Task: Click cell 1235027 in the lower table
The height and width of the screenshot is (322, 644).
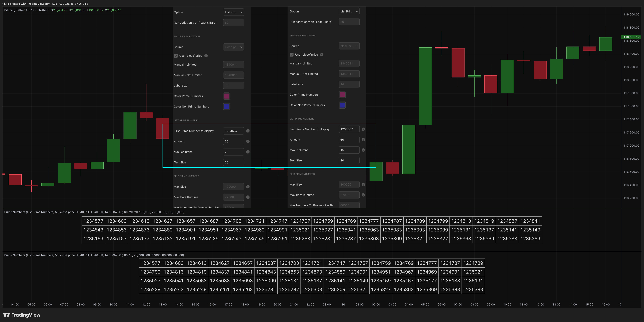Action: coord(150,281)
